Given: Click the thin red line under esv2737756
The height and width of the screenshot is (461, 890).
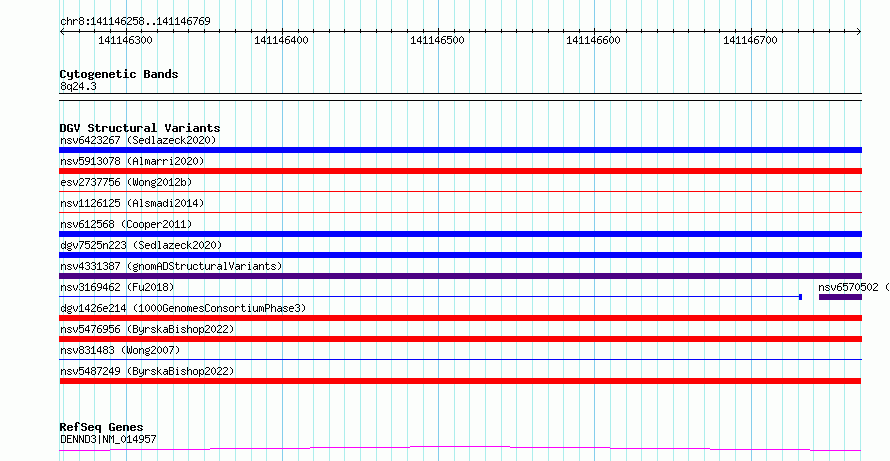Looking at the screenshot, I should tap(460, 192).
